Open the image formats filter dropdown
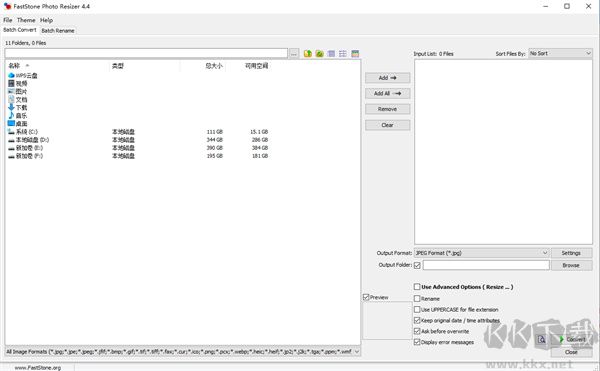The image size is (600, 371). [183, 351]
